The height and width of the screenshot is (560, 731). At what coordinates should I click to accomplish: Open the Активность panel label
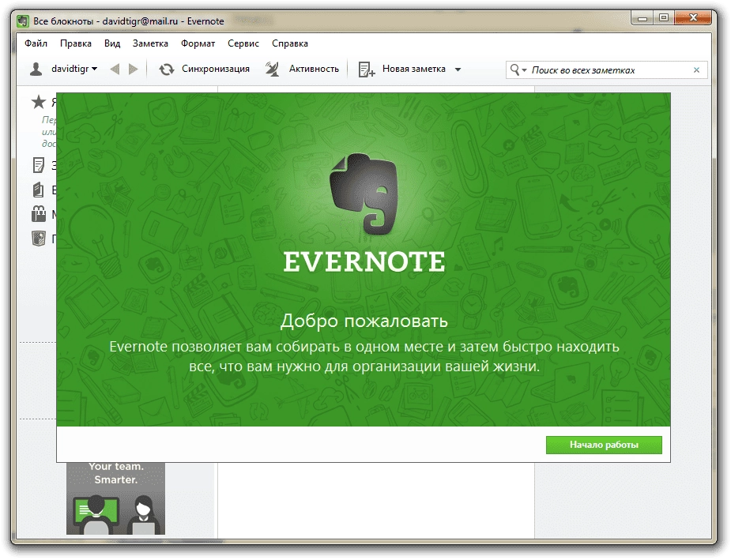tap(314, 69)
